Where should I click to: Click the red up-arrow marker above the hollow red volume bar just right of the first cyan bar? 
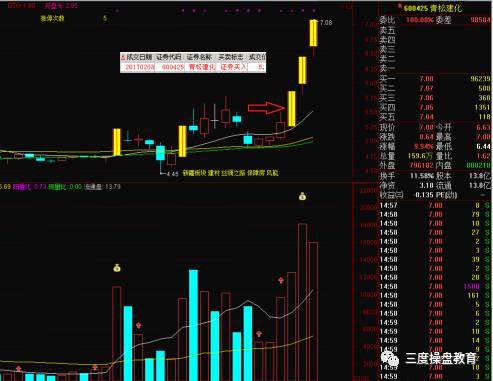tap(138, 325)
